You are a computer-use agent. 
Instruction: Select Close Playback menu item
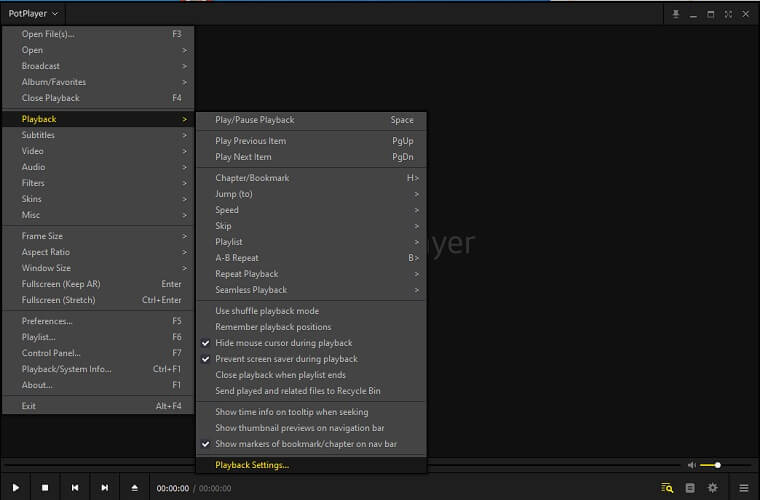98,98
